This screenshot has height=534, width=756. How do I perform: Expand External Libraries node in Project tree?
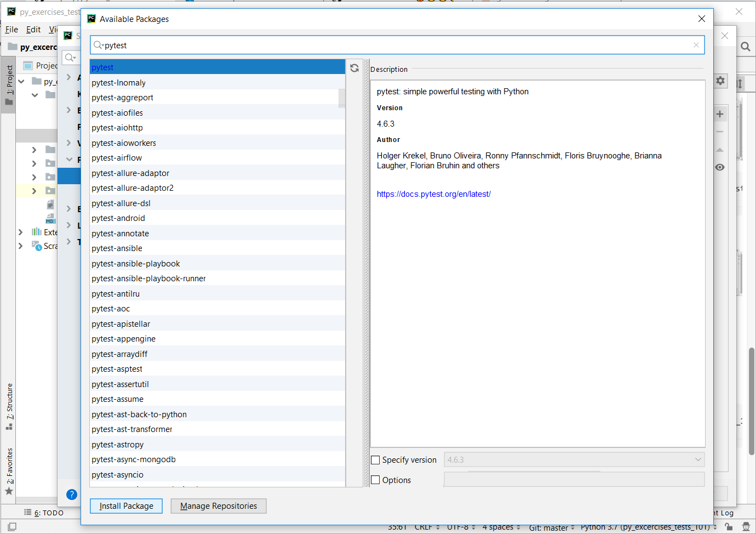point(21,232)
